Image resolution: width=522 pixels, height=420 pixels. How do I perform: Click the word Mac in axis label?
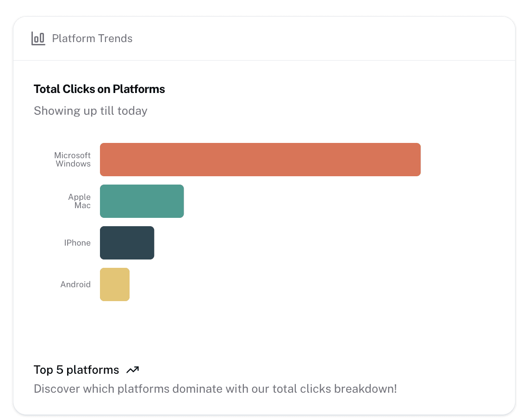point(82,205)
